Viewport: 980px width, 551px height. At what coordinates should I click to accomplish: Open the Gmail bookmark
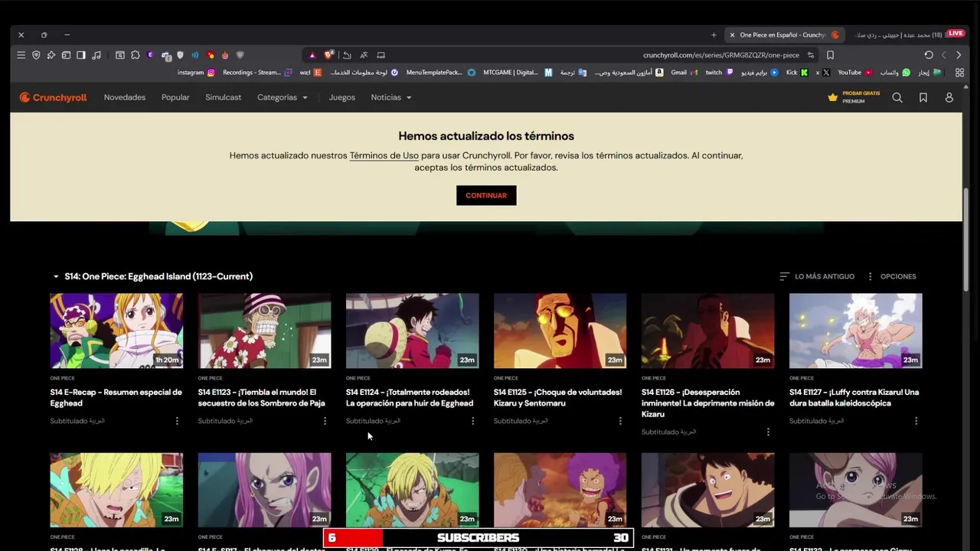(x=684, y=73)
